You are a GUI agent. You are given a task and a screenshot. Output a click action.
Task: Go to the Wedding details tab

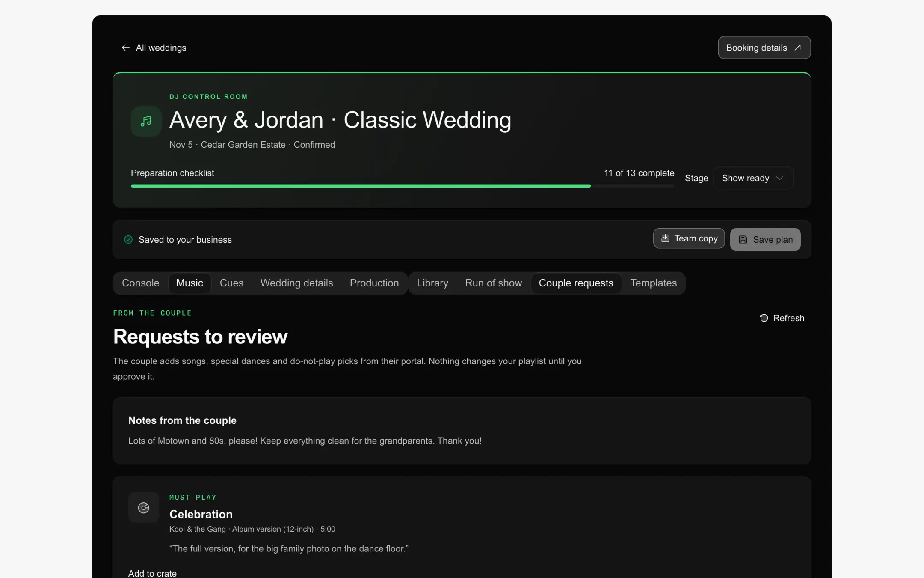tap(296, 283)
